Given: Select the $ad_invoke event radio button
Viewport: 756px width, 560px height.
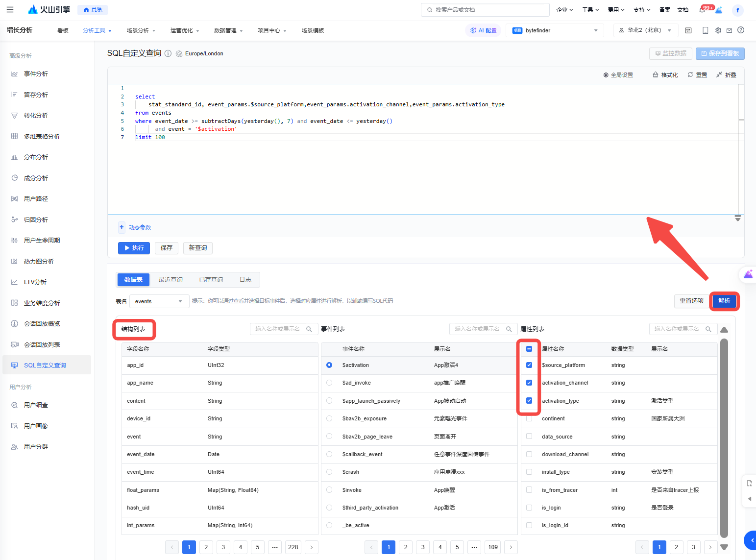Looking at the screenshot, I should coord(329,383).
